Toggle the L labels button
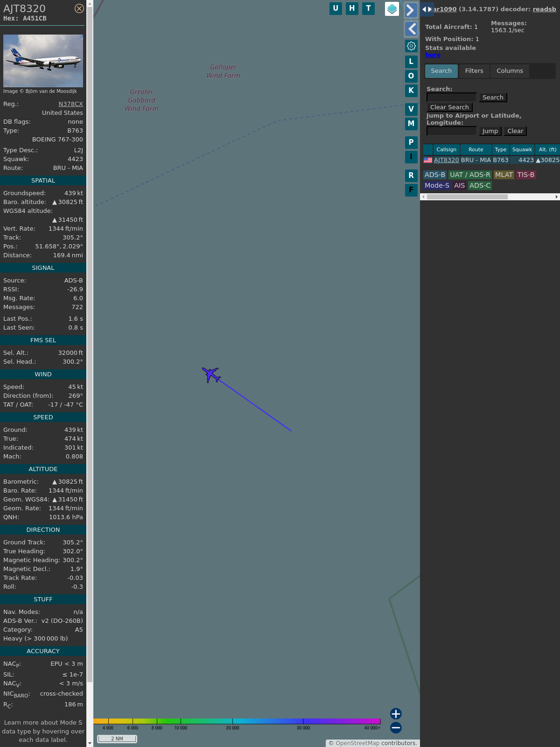The width and height of the screenshot is (560, 747). (411, 62)
